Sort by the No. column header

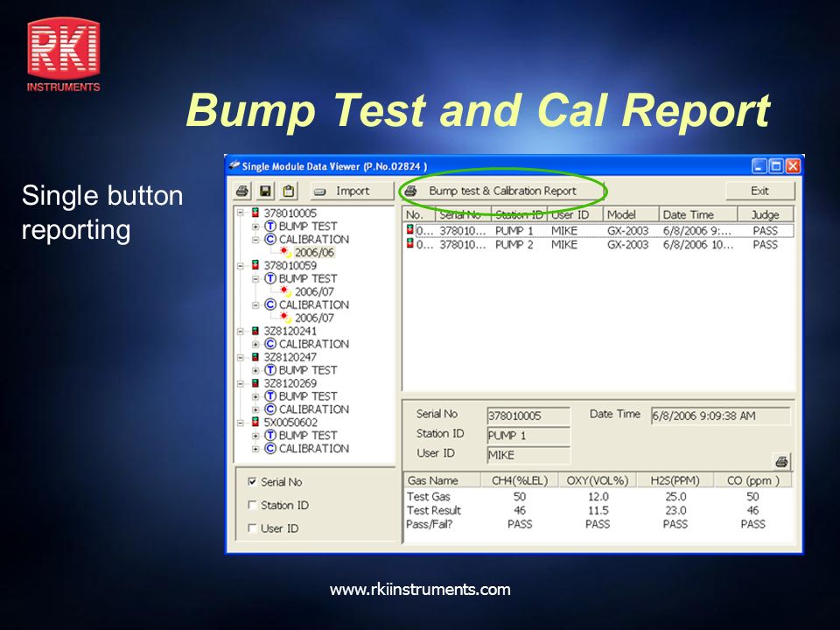coord(417,214)
